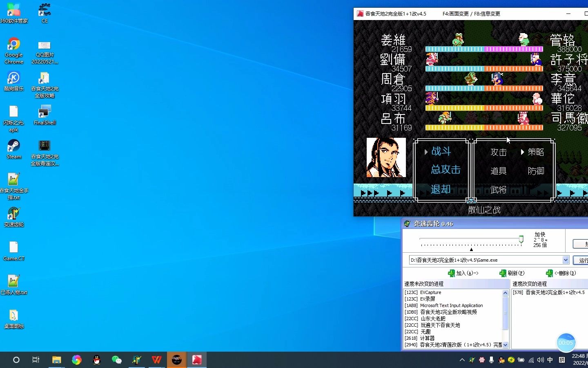
Task: Expand the Game.exe path dropdown
Action: pos(566,260)
